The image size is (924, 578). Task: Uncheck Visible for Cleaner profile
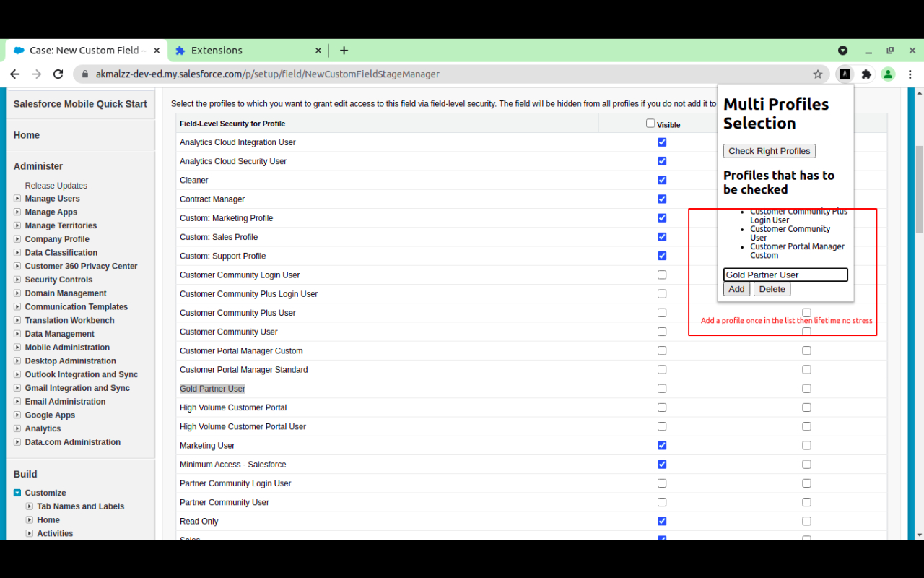pos(662,180)
